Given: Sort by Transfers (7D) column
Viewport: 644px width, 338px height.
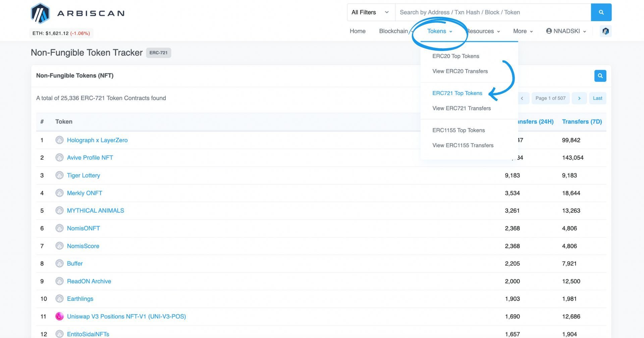Looking at the screenshot, I should (582, 122).
